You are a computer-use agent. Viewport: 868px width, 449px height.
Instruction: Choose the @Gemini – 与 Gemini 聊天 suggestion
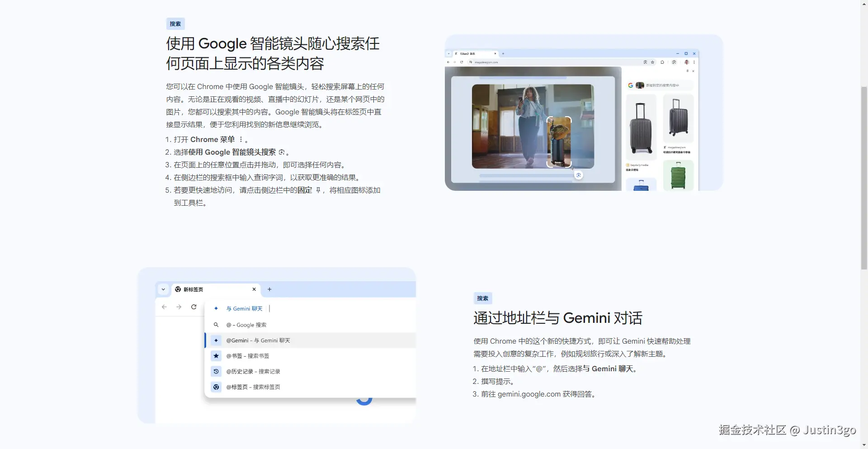(310, 340)
